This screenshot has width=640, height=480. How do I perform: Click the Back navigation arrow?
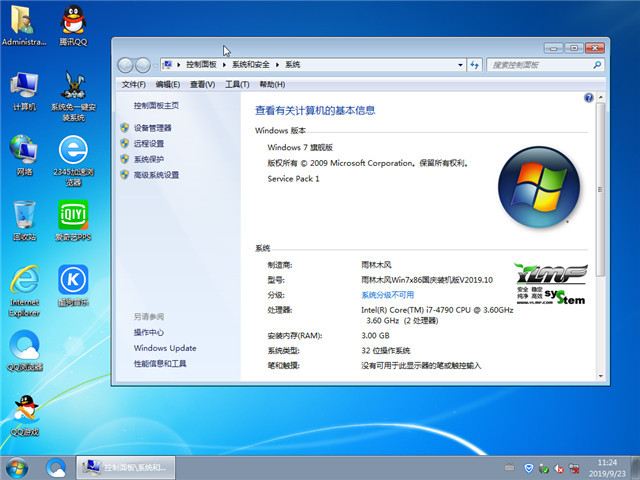click(125, 65)
